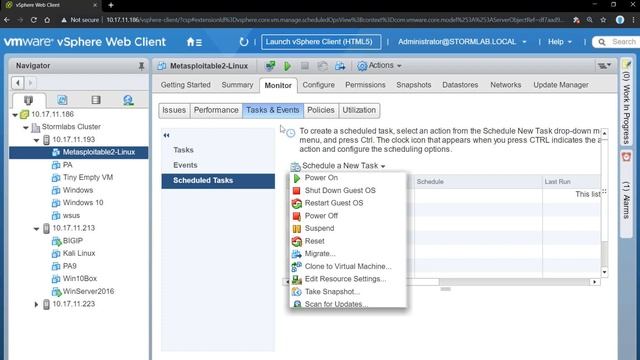The height and width of the screenshot is (360, 640).
Task: Select the Scheduled Tasks list item
Action: pyautogui.click(x=218, y=180)
